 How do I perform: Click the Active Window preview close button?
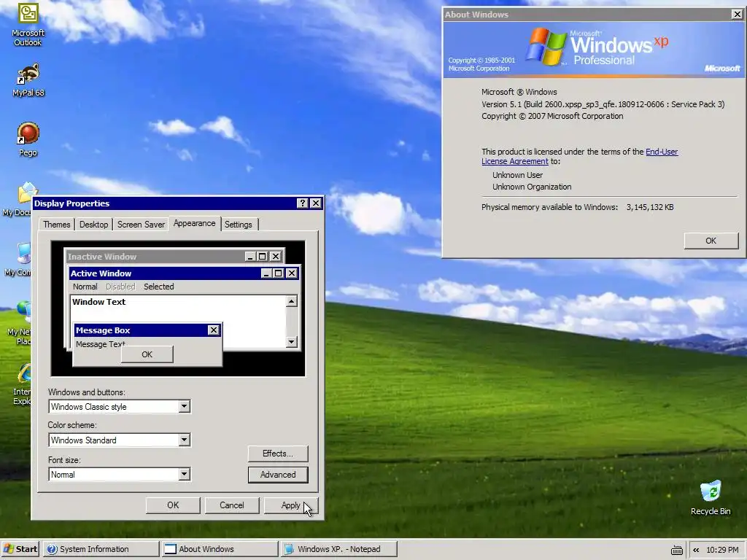(292, 273)
